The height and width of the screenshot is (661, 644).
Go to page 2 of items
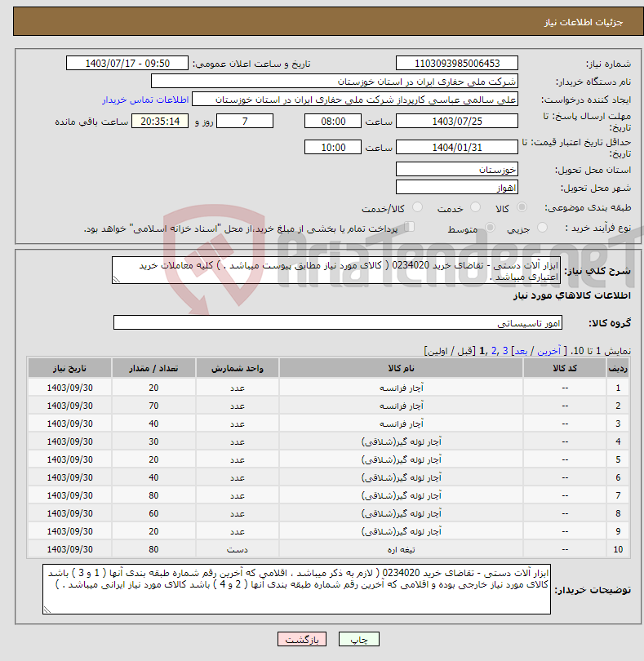[x=494, y=351]
